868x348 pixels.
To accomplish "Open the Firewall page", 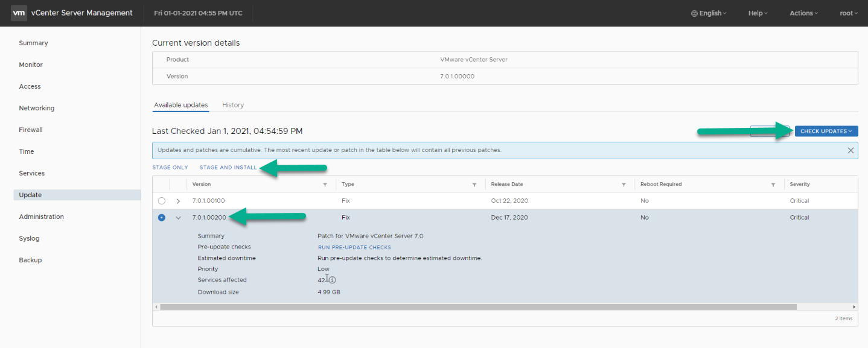I will pos(31,130).
